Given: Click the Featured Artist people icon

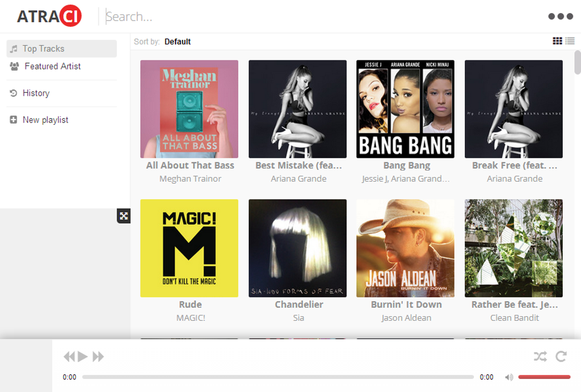Looking at the screenshot, I should (14, 66).
